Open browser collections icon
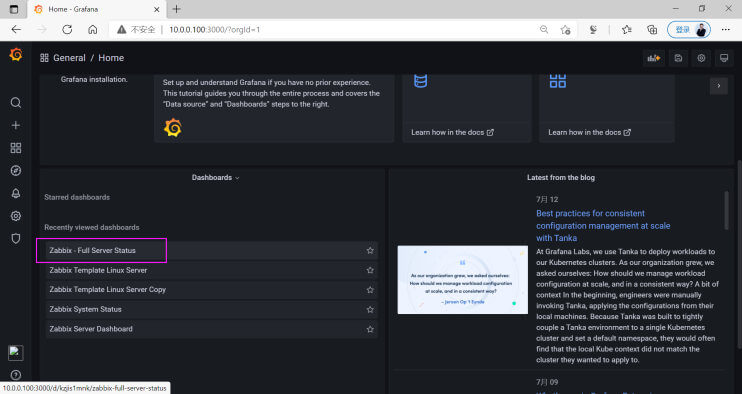This screenshot has height=394, width=742. pos(652,30)
